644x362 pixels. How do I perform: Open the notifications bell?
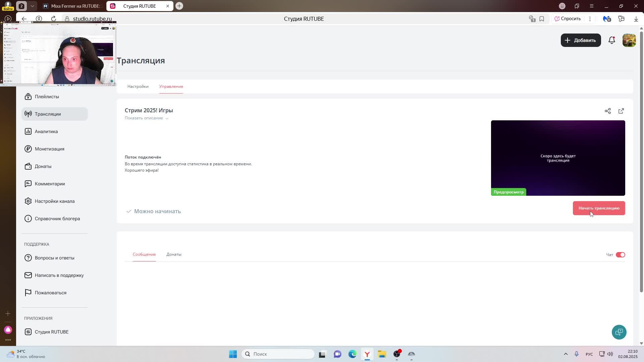pyautogui.click(x=611, y=40)
